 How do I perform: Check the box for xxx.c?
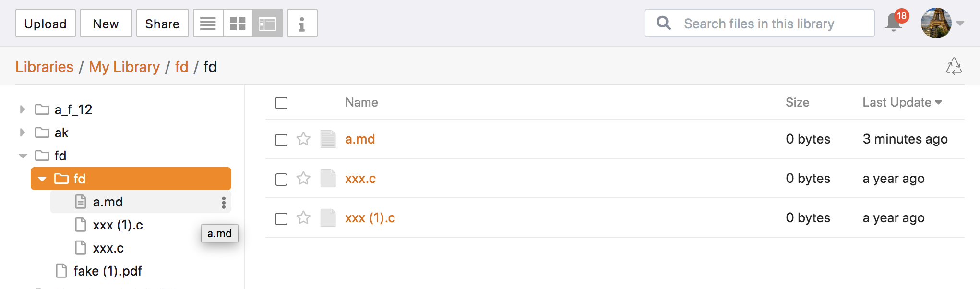(281, 180)
